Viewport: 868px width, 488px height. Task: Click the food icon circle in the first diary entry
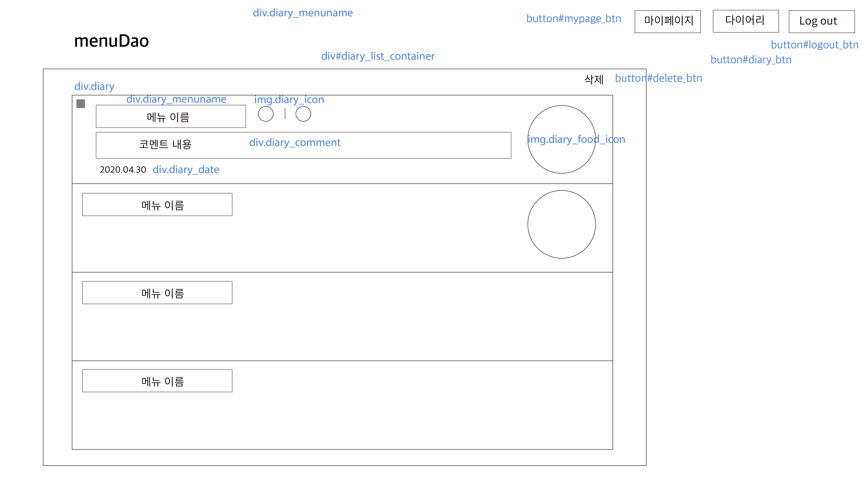point(561,139)
